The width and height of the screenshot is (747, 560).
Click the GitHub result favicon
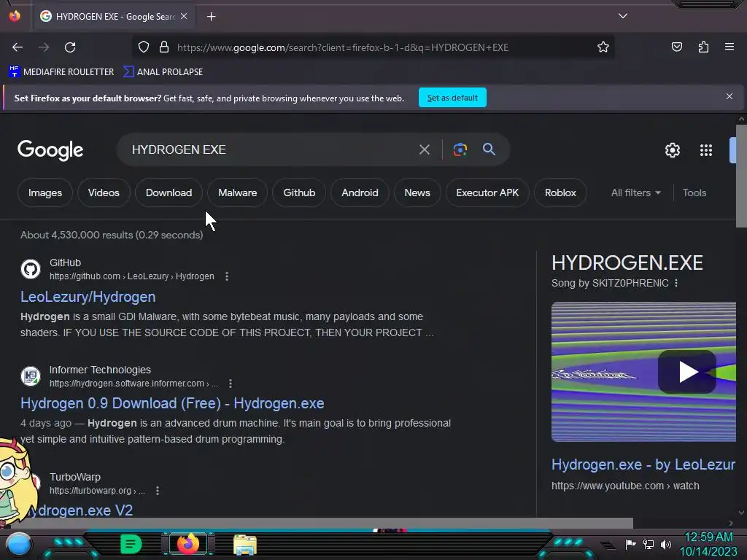[x=31, y=269]
